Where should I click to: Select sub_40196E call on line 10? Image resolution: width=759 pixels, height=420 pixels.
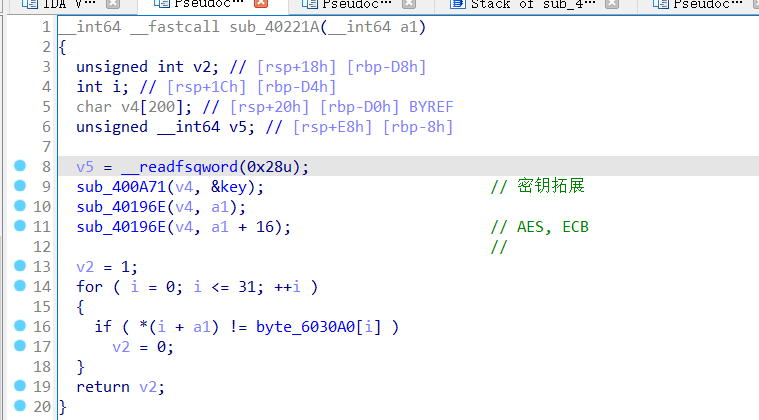[121, 207]
